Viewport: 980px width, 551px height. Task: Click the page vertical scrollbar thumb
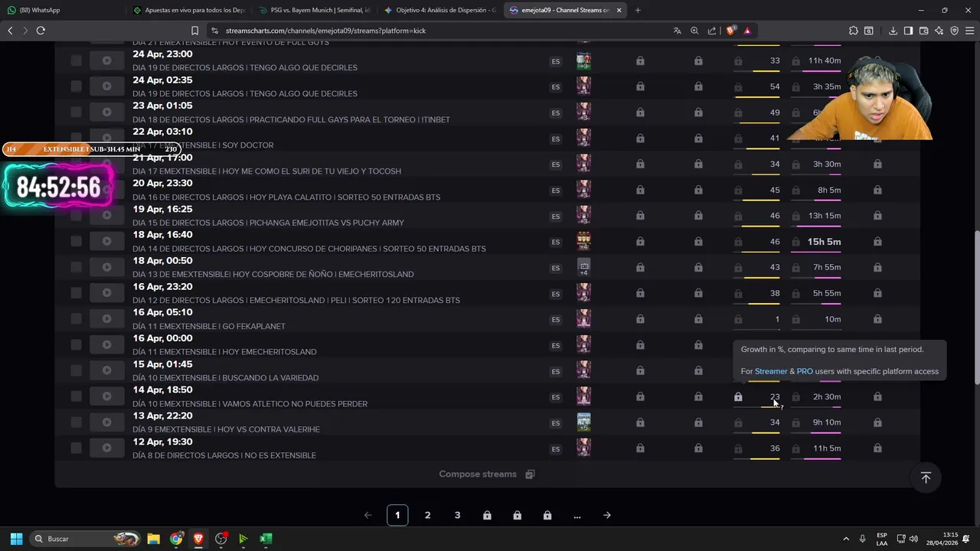point(975,306)
